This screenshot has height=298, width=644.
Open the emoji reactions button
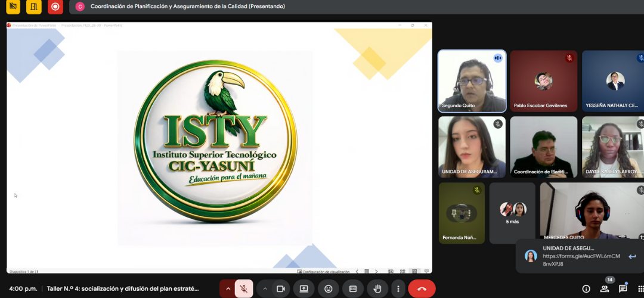[x=328, y=288]
